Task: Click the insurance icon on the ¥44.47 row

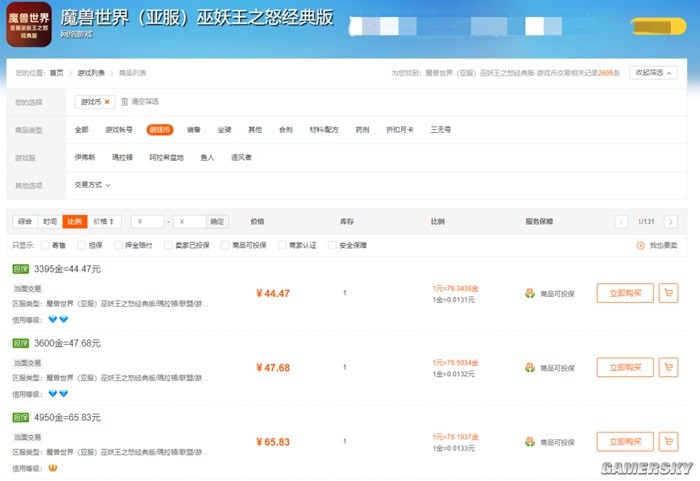Action: (530, 293)
